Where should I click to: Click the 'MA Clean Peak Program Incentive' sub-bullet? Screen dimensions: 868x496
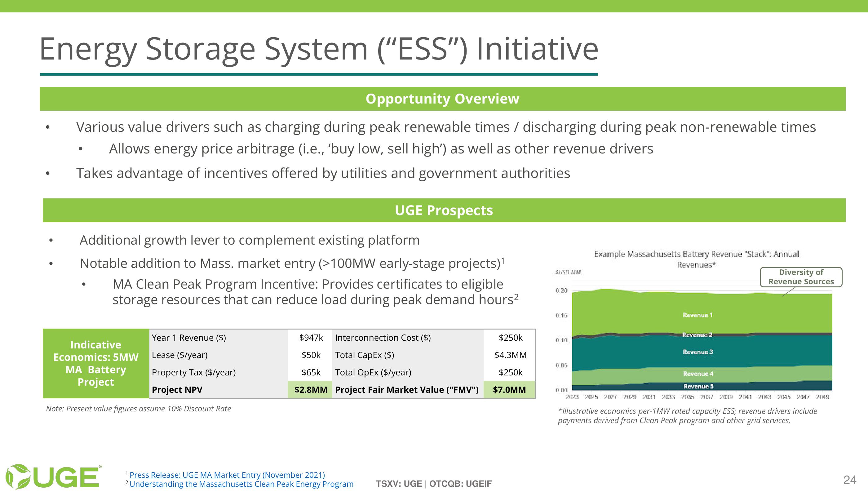316,292
